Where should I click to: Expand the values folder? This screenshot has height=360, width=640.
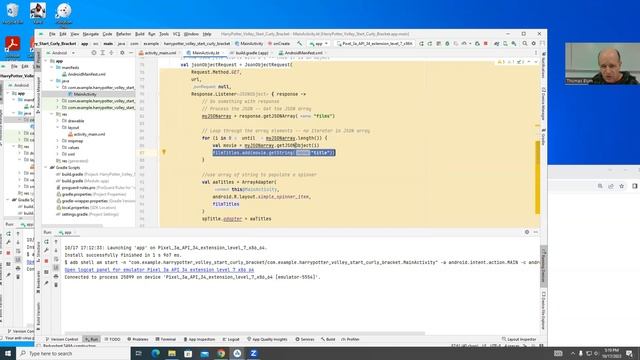[58, 147]
